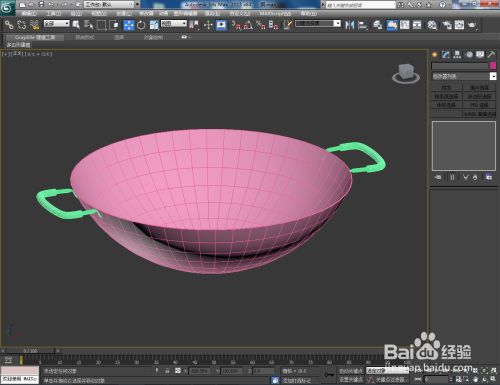
Task: Click the Align tool icon
Action: [362, 25]
